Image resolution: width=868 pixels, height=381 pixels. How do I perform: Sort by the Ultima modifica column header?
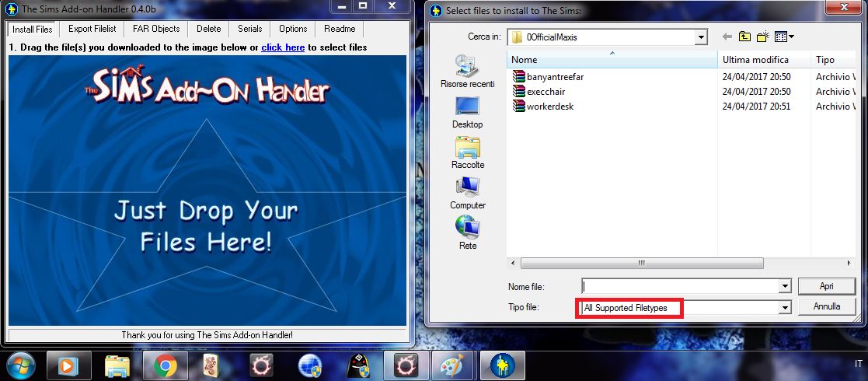(764, 60)
